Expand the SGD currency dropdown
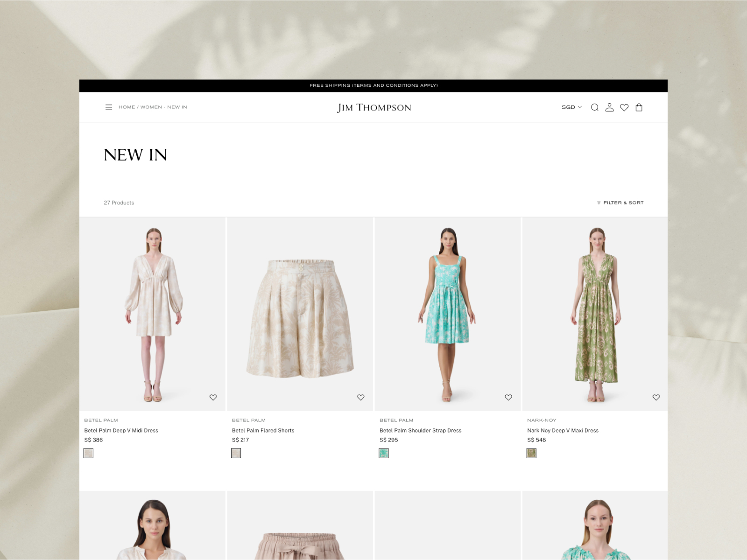Image resolution: width=747 pixels, height=560 pixels. [x=572, y=107]
